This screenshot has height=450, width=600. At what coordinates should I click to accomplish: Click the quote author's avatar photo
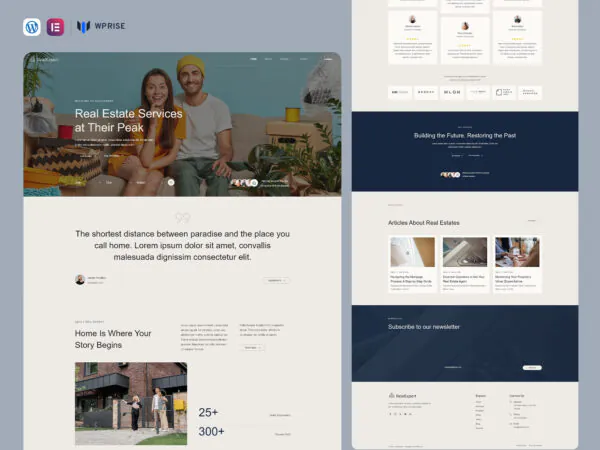(x=80, y=280)
